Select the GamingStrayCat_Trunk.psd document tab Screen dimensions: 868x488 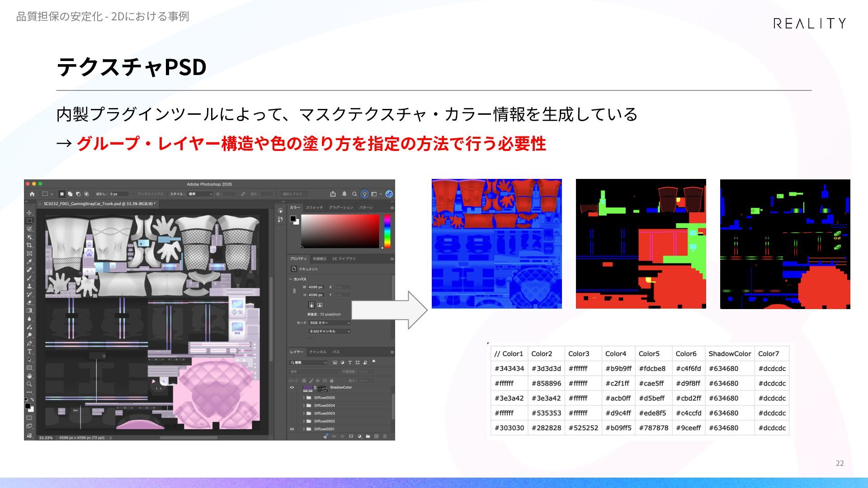pyautogui.click(x=97, y=204)
